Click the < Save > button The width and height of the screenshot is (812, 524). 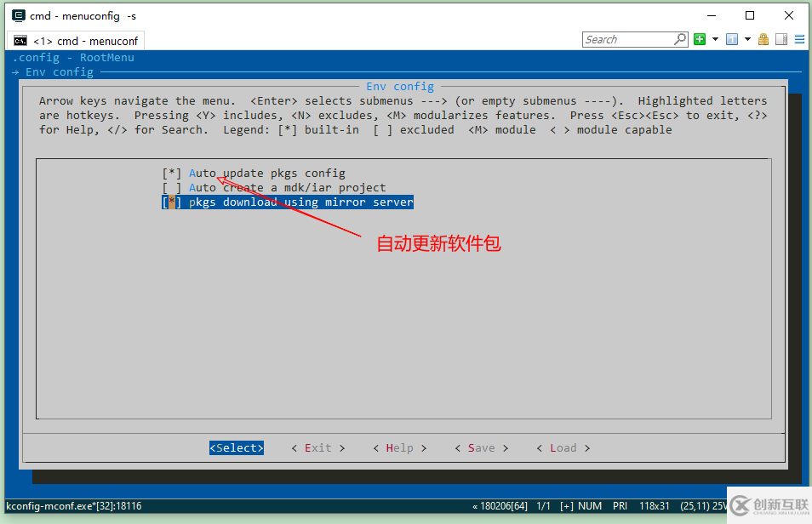tap(481, 448)
